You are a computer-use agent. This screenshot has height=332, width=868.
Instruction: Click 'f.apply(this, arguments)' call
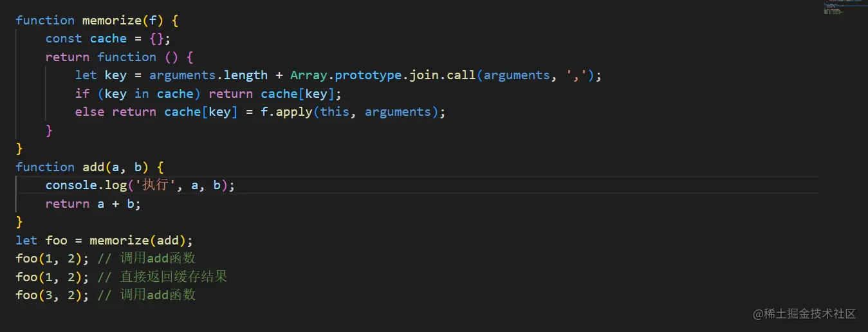350,112
